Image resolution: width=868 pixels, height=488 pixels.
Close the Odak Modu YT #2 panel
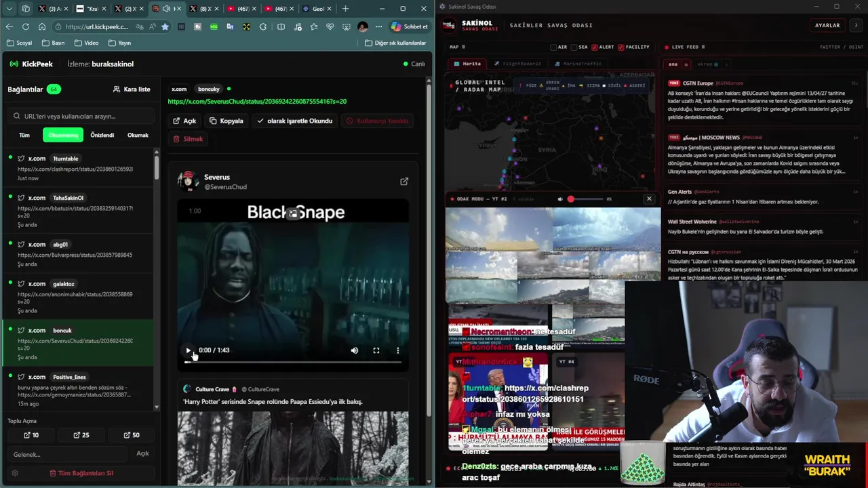tap(649, 199)
